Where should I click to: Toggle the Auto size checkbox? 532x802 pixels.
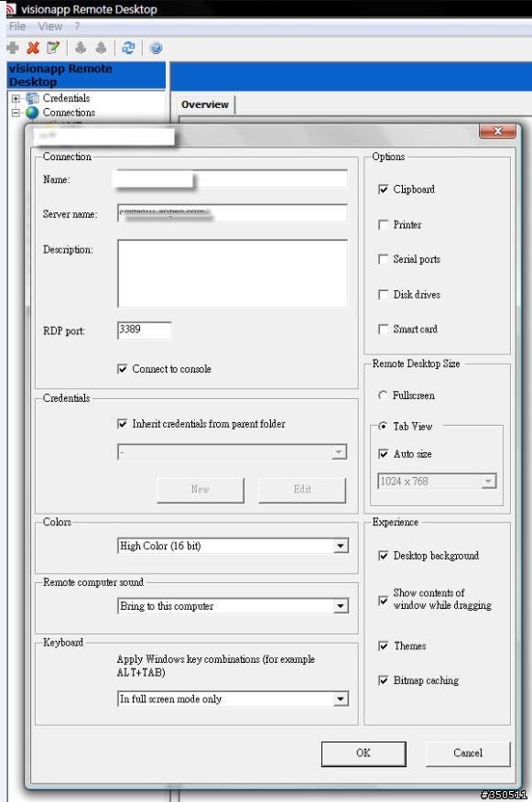pyautogui.click(x=383, y=454)
